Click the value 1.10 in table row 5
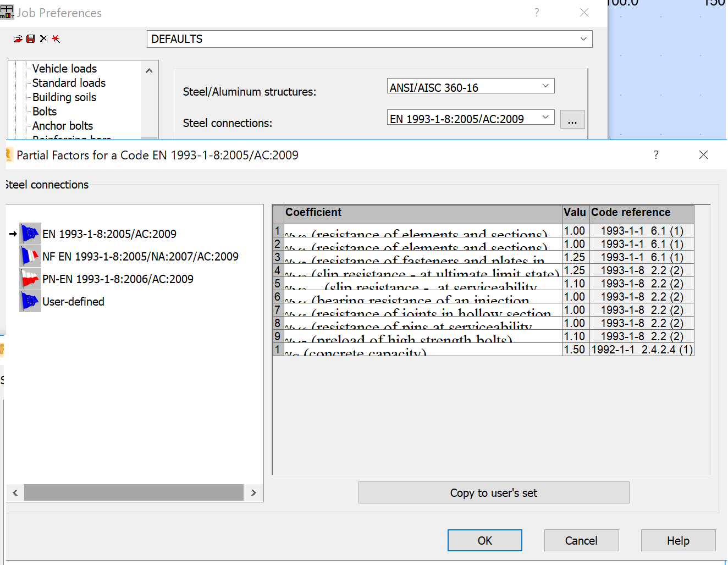Image resolution: width=728 pixels, height=565 pixels. pyautogui.click(x=576, y=284)
